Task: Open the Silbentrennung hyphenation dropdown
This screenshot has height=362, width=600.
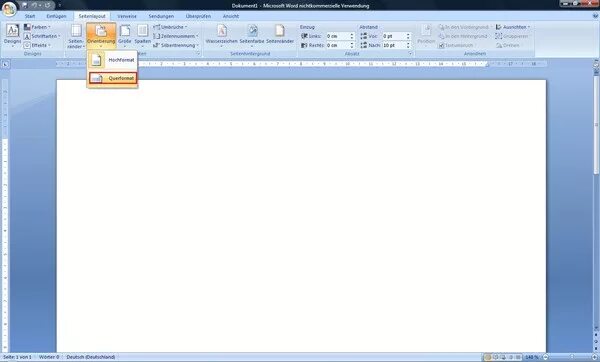Action: click(176, 45)
